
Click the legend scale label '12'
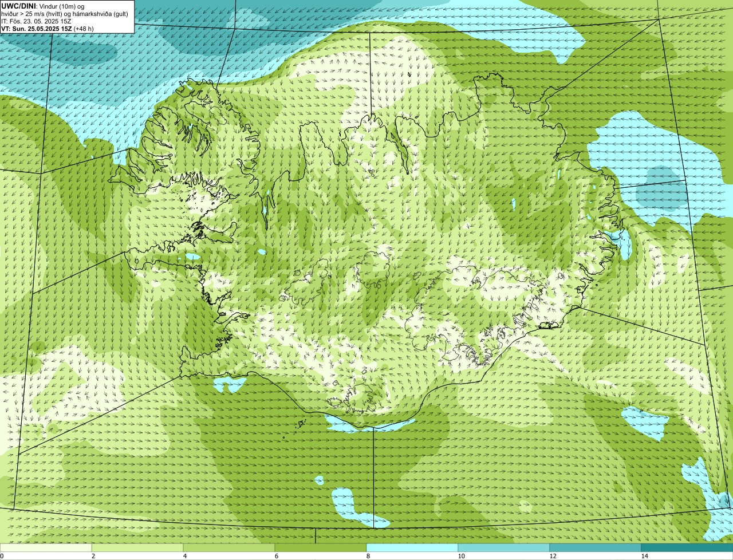coord(553,556)
